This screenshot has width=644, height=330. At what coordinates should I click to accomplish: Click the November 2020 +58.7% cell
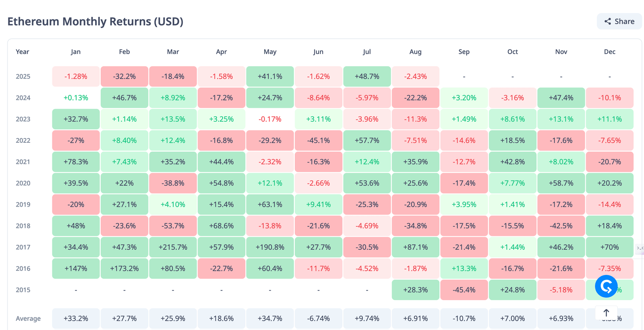pos(561,183)
